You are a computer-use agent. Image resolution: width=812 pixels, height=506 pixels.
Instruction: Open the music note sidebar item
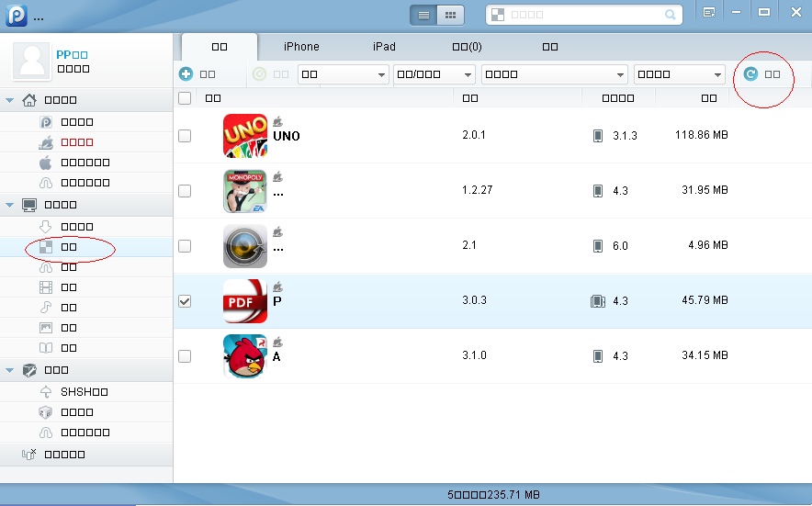tap(86, 307)
